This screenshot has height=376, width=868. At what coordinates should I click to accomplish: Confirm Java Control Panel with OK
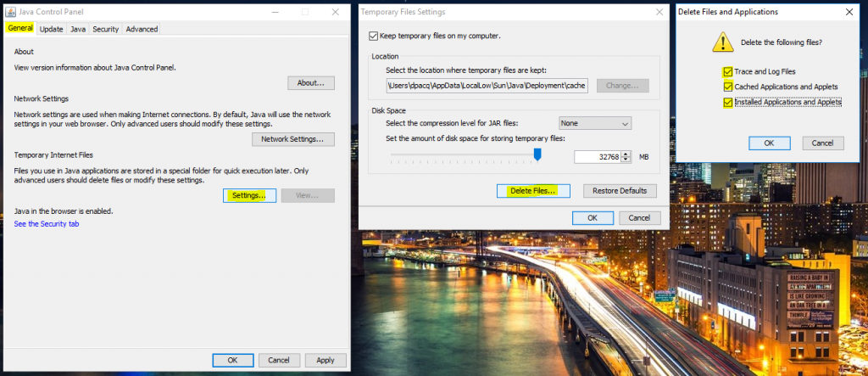[x=233, y=360]
